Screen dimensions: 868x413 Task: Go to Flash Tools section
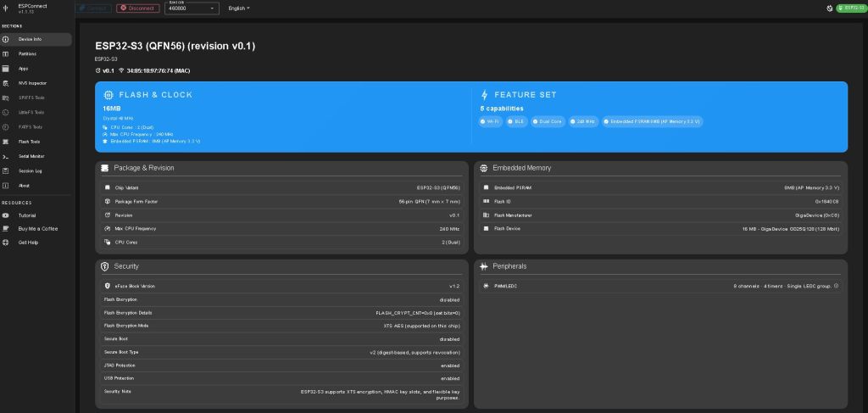pos(36,142)
